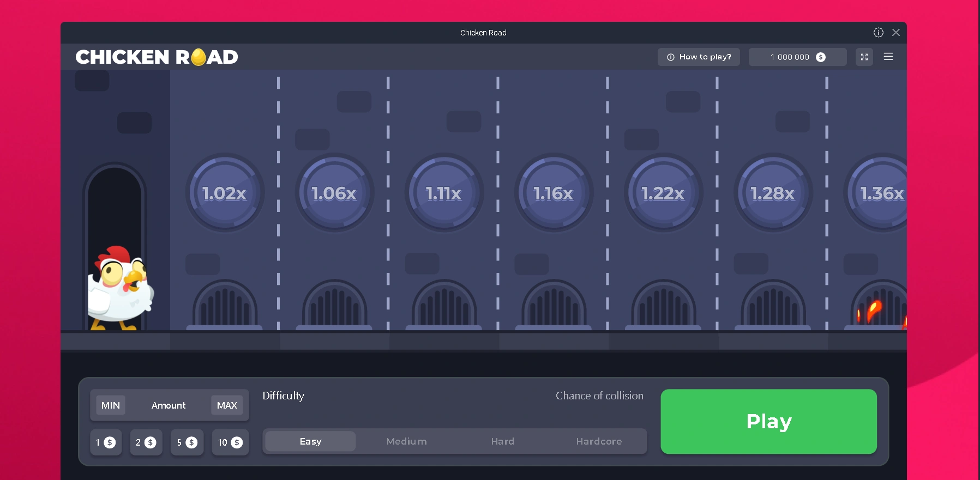Screen dimensions: 980x480
Task: Click the 1.11x multiplier manhole
Action: (444, 193)
